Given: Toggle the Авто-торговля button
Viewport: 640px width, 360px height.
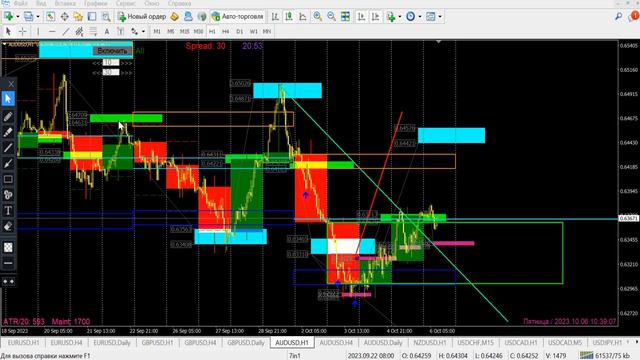Looking at the screenshot, I should pyautogui.click(x=238, y=17).
